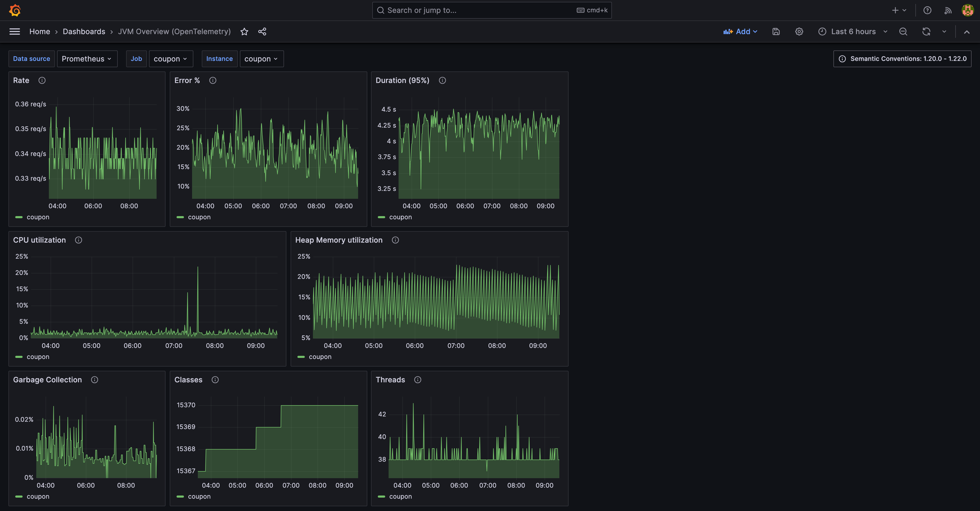980x511 pixels.
Task: Refresh the dashboard
Action: point(926,32)
